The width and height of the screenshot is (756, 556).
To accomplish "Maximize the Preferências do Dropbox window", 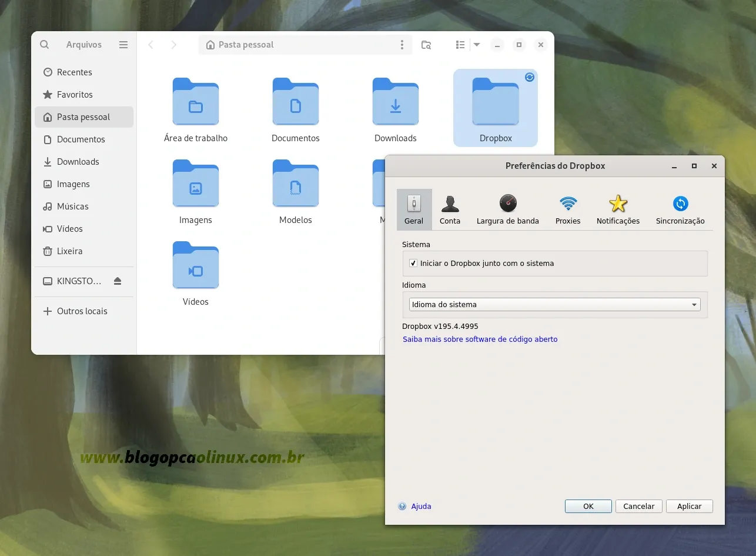I will 694,166.
